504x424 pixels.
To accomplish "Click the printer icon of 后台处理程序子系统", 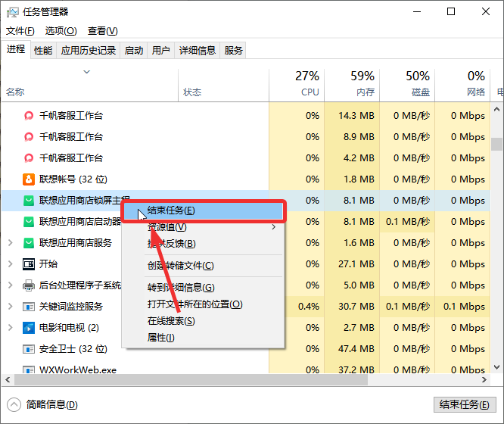I will 29,285.
